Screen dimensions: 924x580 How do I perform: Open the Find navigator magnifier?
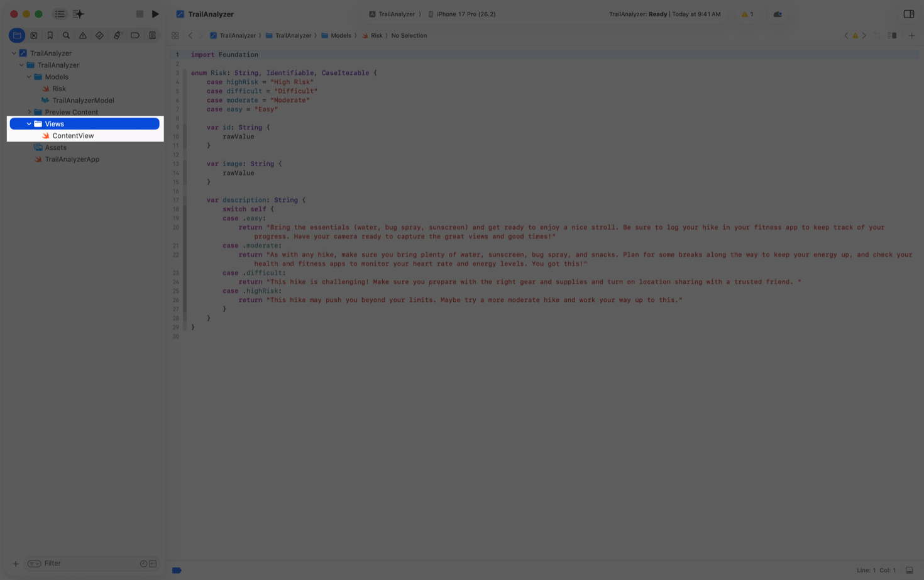click(66, 36)
